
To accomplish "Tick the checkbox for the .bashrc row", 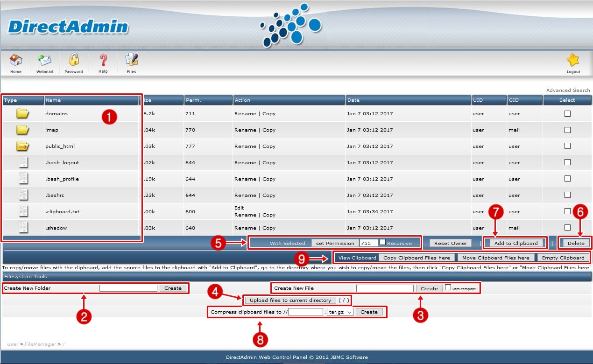I will (567, 195).
